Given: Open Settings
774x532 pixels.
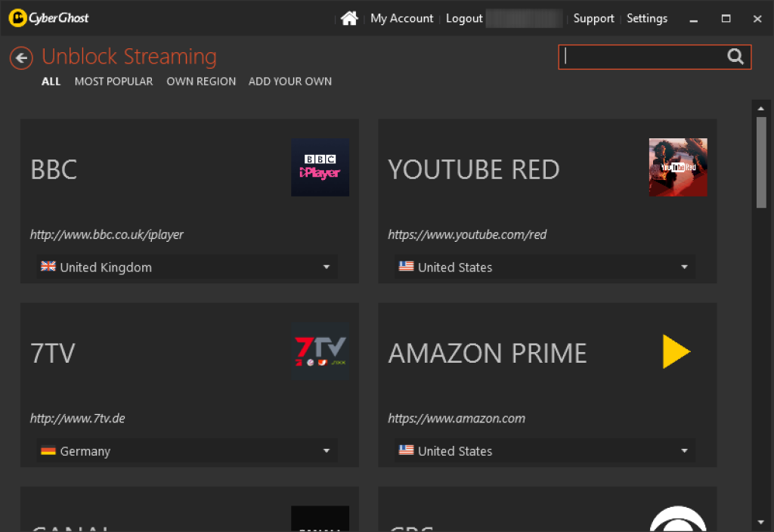Looking at the screenshot, I should [x=647, y=18].
